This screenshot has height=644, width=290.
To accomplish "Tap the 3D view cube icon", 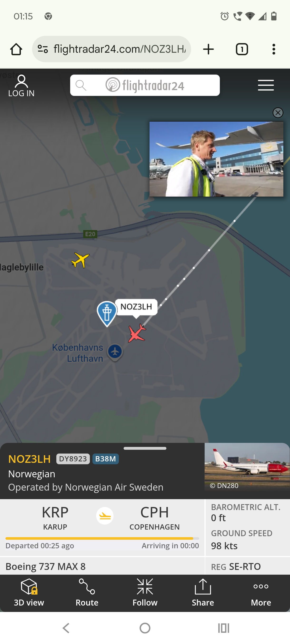I will tap(29, 587).
